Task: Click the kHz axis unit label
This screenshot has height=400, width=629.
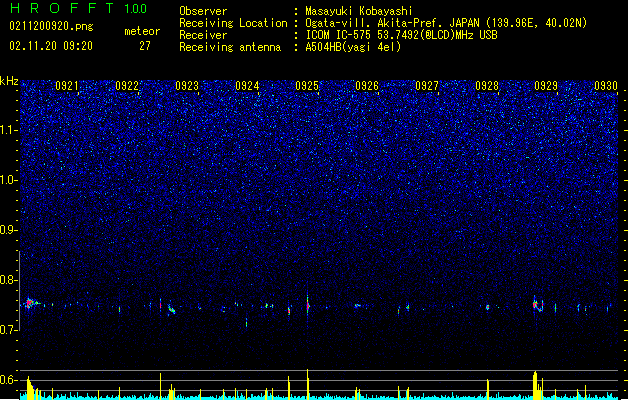Action: (9, 81)
